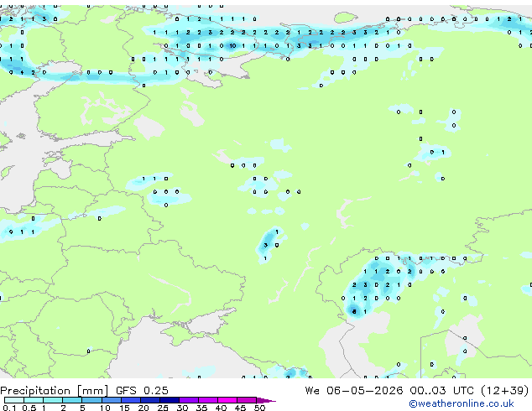Click legend tick label '0.5'
This screenshot has width=532, height=411.
(29, 408)
